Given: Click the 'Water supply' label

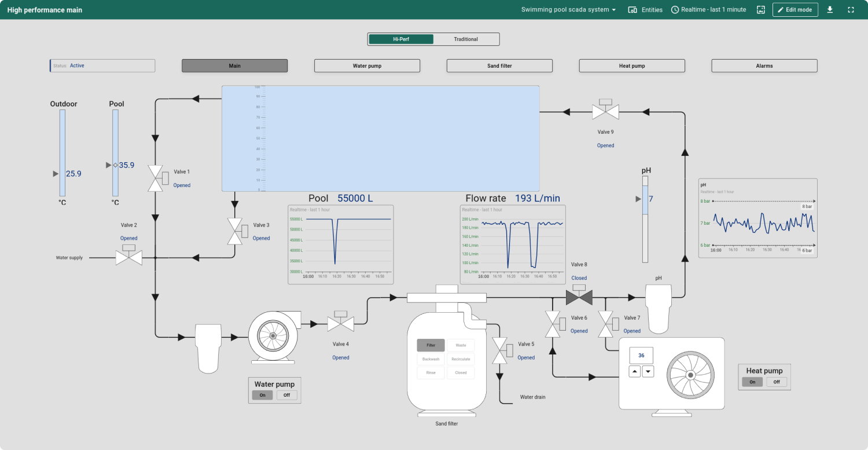Looking at the screenshot, I should click(x=69, y=258).
